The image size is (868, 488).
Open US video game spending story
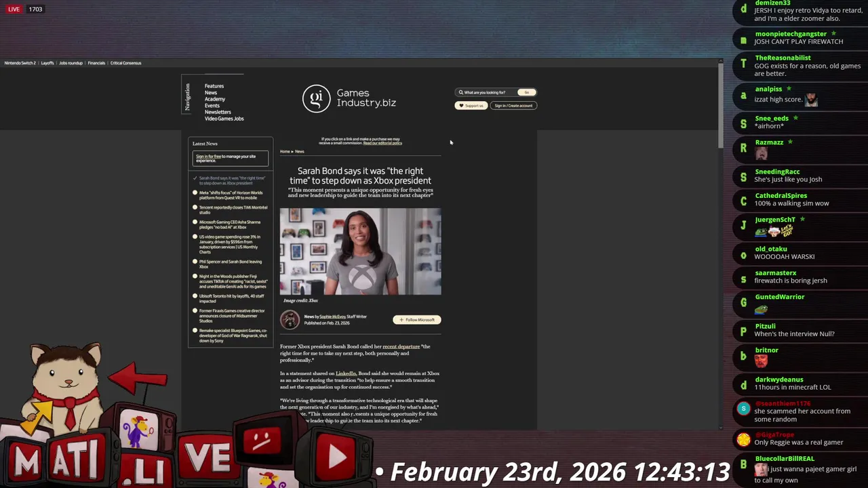click(x=231, y=244)
